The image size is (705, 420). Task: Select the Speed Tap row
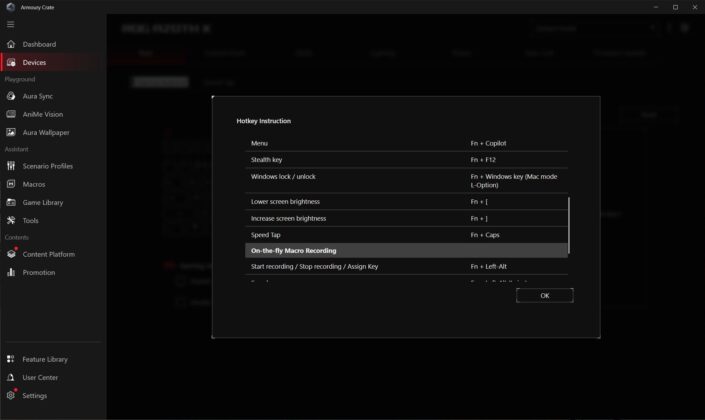[406, 235]
